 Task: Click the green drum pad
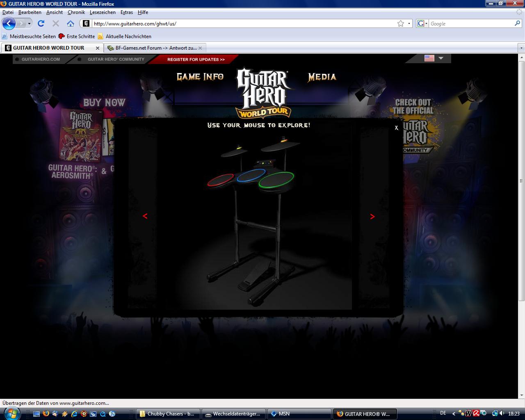tap(276, 180)
